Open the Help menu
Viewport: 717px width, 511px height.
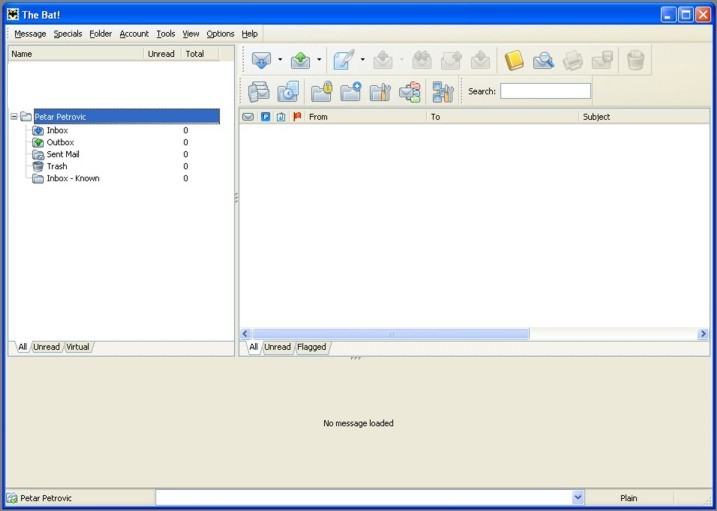pos(250,34)
